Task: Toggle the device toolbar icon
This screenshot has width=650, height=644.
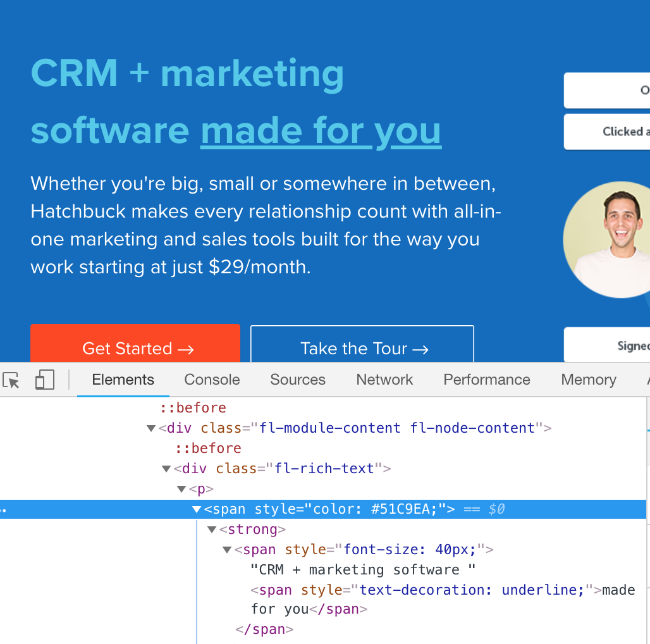Action: (45, 380)
